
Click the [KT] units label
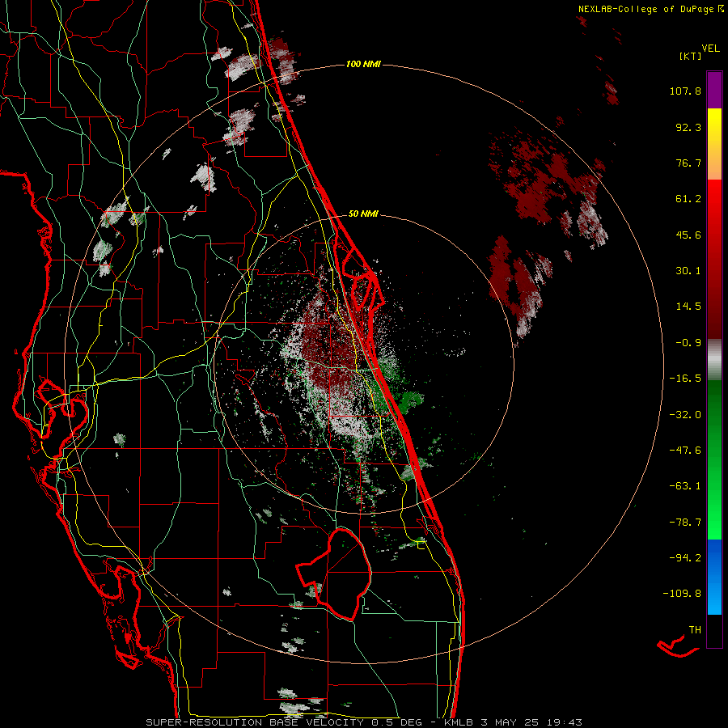[690, 56]
